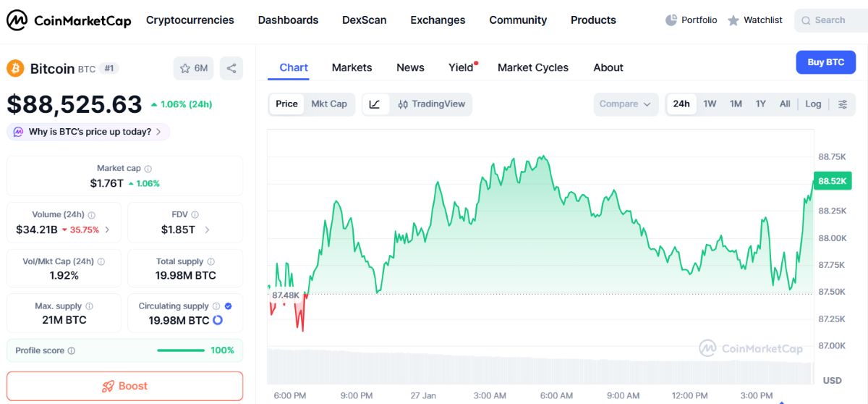Select the 24h time range
868x404 pixels.
click(x=681, y=104)
